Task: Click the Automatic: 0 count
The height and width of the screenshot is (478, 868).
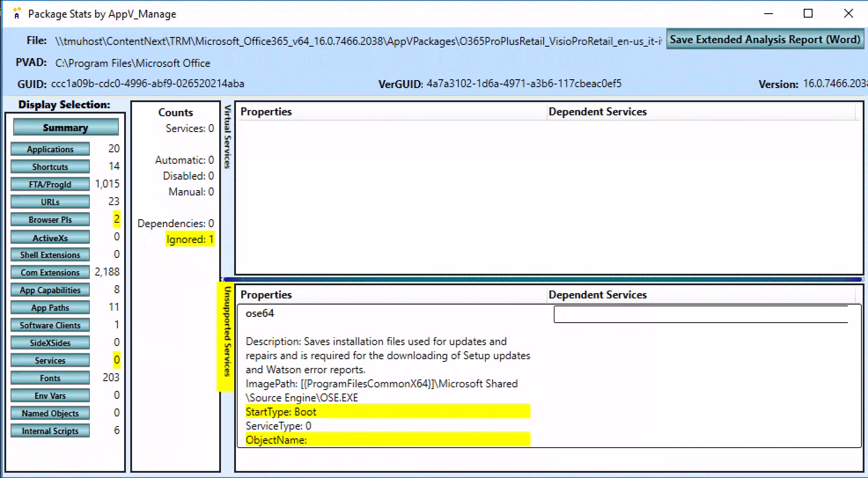Action: click(x=184, y=160)
